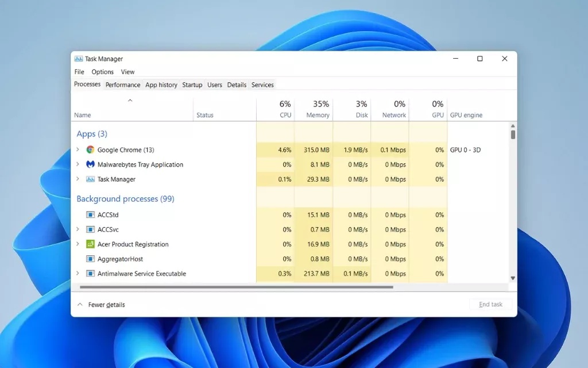Click the Google Chrome process icon

coord(90,149)
